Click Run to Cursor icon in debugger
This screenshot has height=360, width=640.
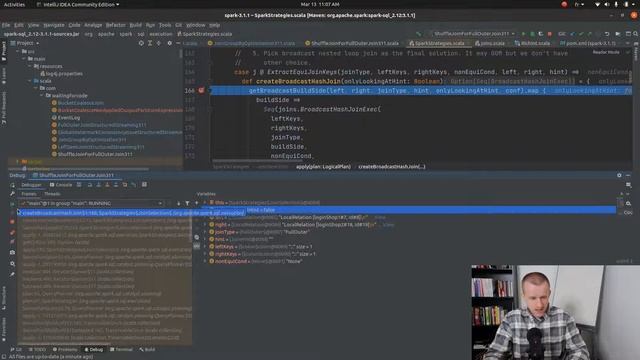(133, 185)
